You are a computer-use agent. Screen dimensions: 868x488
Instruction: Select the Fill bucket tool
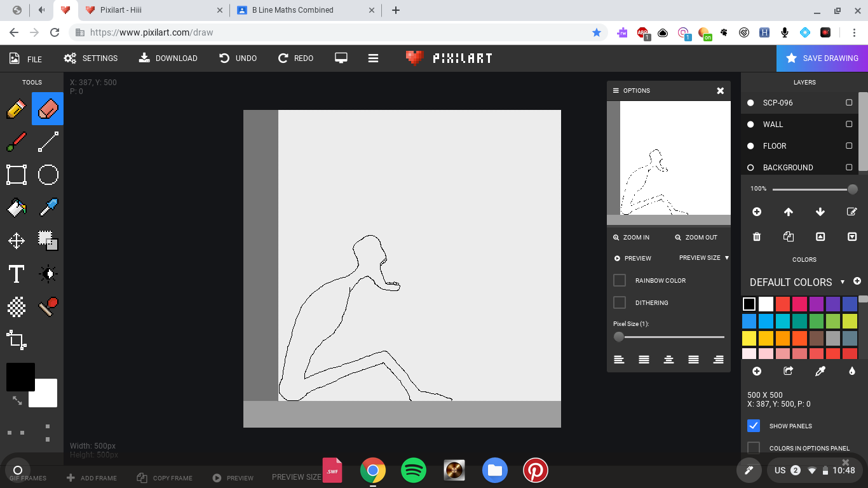[x=16, y=208]
